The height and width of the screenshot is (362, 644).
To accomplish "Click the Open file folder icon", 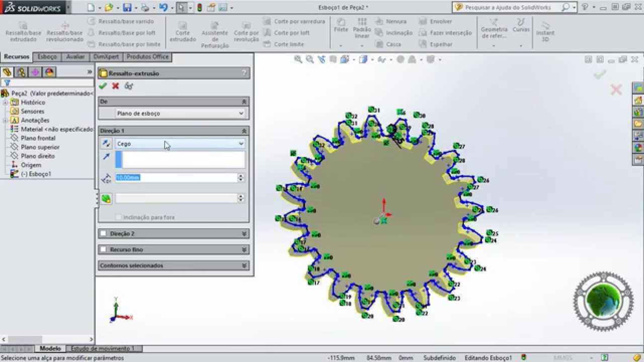I will (x=108, y=8).
